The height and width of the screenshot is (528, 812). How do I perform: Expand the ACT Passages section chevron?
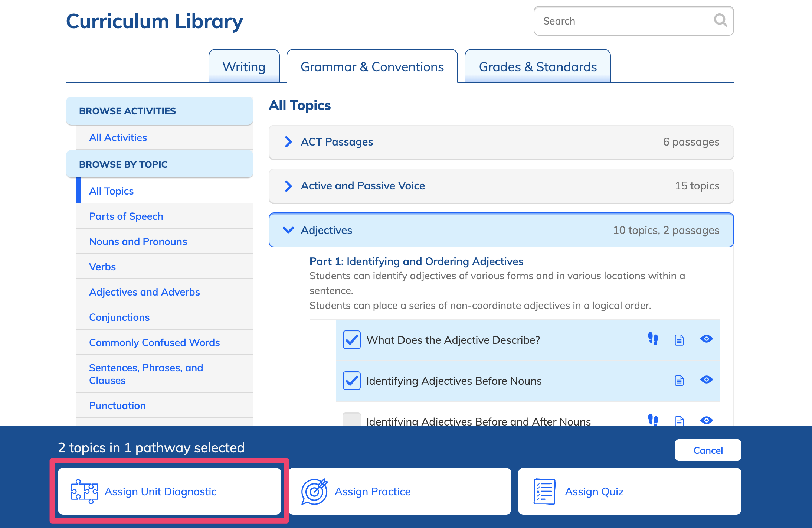288,141
